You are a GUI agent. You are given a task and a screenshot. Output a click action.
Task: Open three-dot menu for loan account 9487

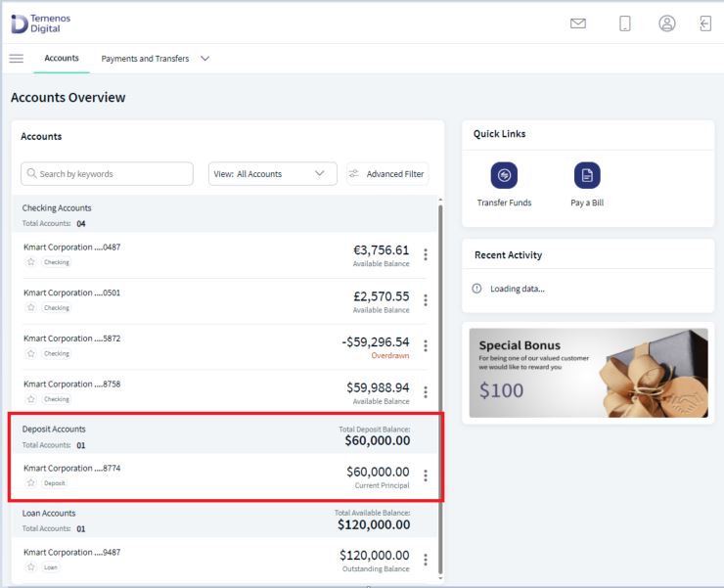(x=426, y=560)
